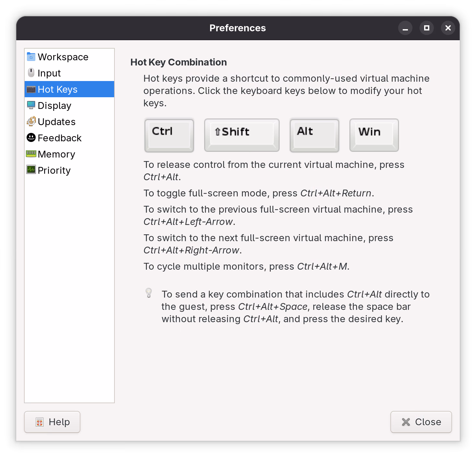Select the Input mouse icon
Viewport: 476px width, 457px height.
point(31,73)
